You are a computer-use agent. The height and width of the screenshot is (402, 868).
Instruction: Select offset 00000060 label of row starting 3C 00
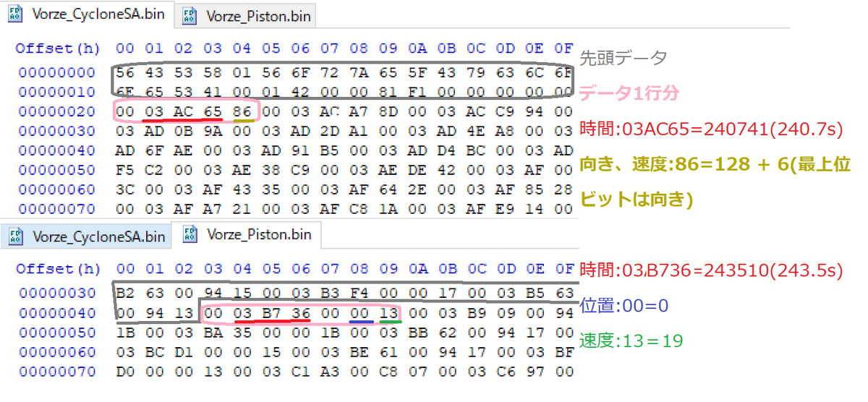tap(57, 189)
